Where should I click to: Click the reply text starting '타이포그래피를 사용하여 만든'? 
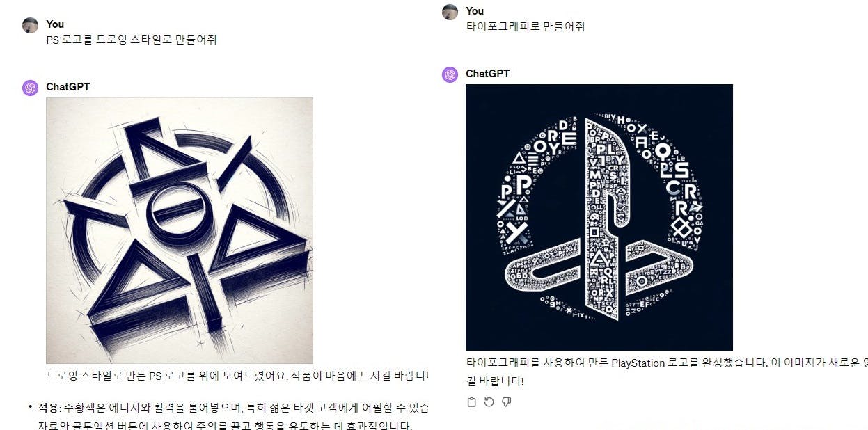[x=667, y=363]
